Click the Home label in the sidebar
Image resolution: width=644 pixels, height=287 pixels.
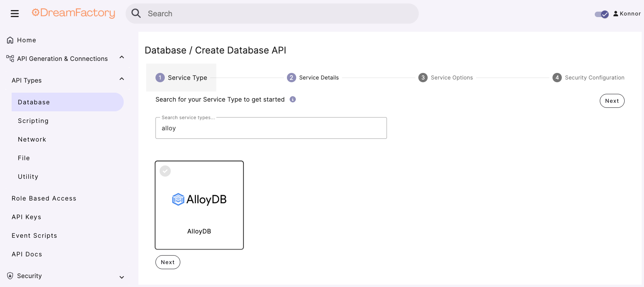(x=26, y=40)
